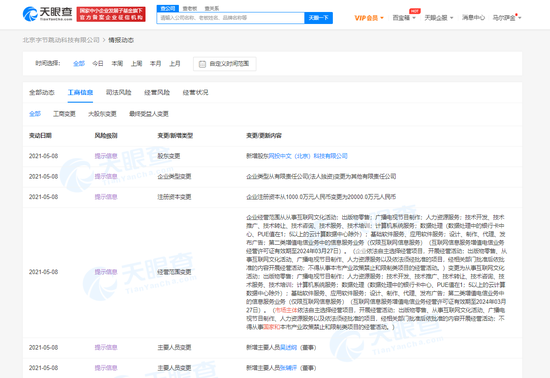This screenshot has height=378, width=550.
Task: Focus the company name search box
Action: (x=230, y=18)
